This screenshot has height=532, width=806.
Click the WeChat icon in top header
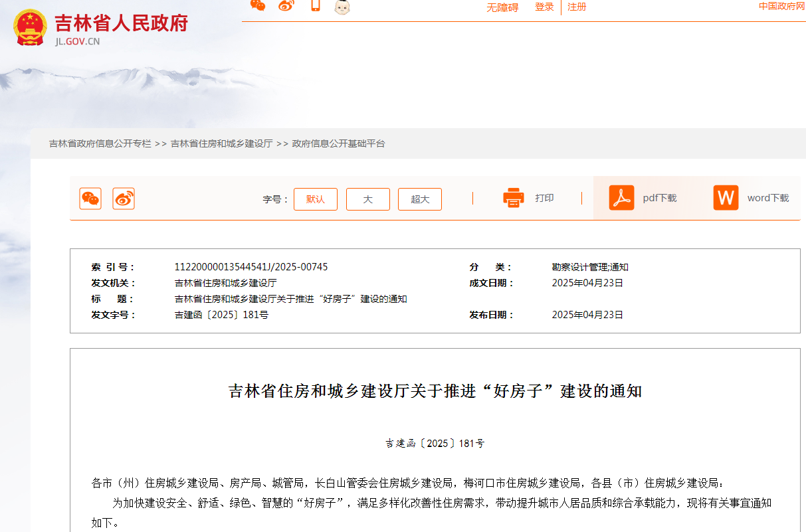(x=258, y=6)
